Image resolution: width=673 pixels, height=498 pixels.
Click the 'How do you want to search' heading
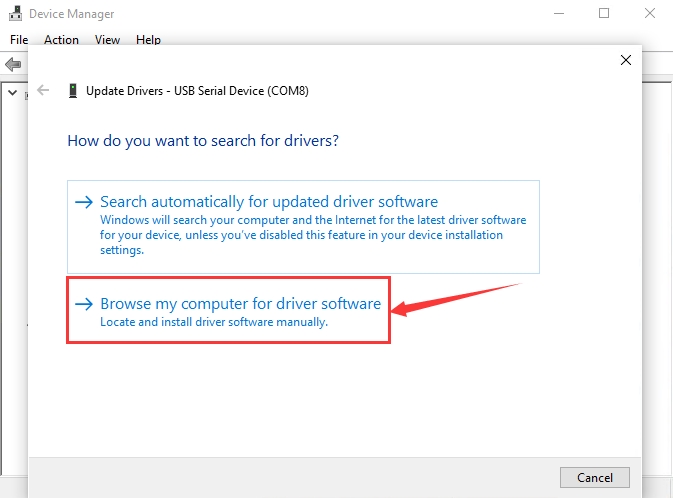(x=203, y=141)
